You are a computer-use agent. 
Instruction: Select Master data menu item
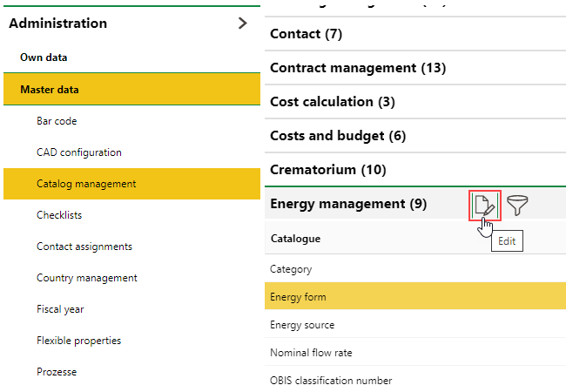pyautogui.click(x=50, y=90)
